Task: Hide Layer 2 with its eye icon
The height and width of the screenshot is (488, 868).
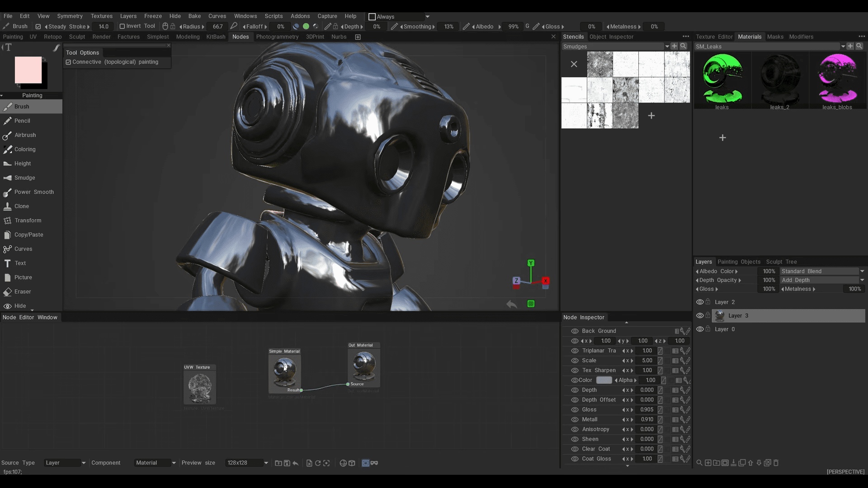Action: [700, 302]
